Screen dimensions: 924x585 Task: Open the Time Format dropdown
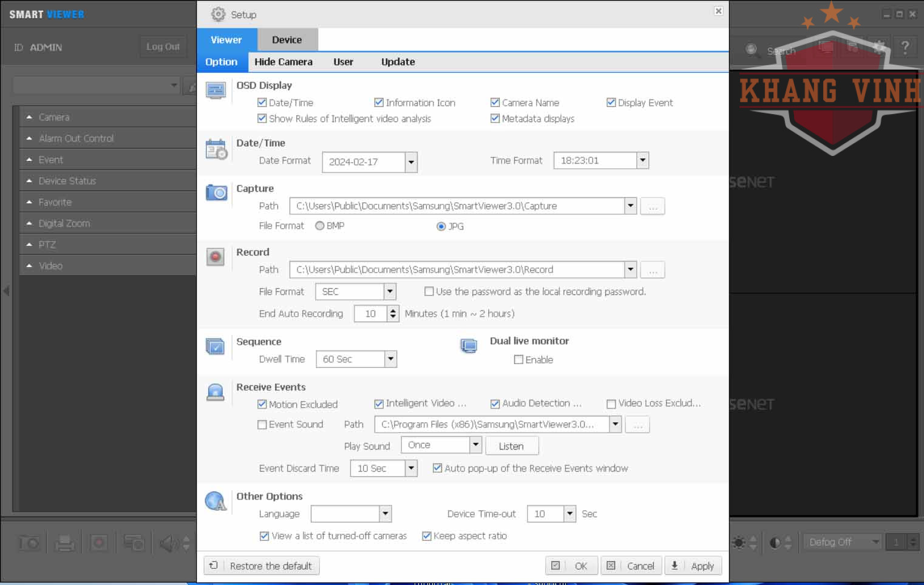643,160
